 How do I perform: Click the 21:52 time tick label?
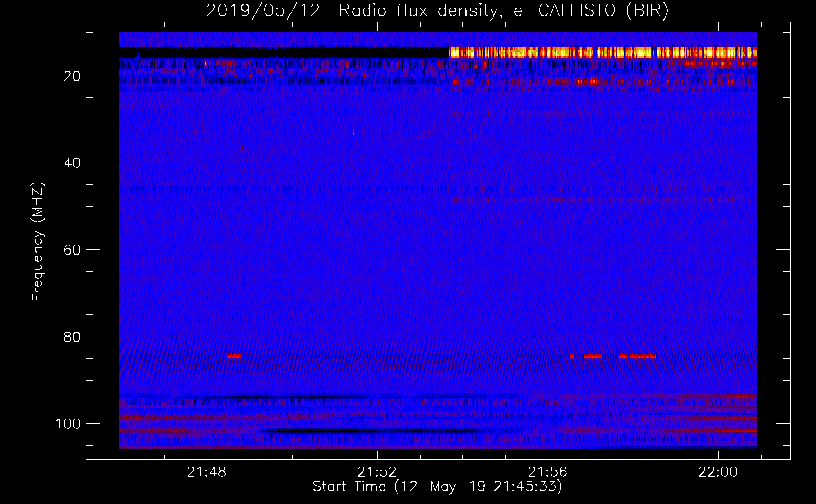377,472
